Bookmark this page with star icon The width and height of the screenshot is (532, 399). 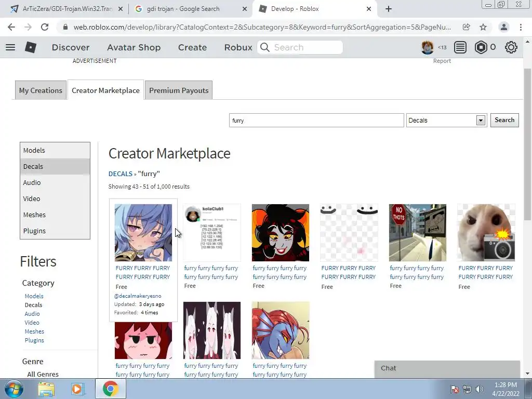click(483, 27)
